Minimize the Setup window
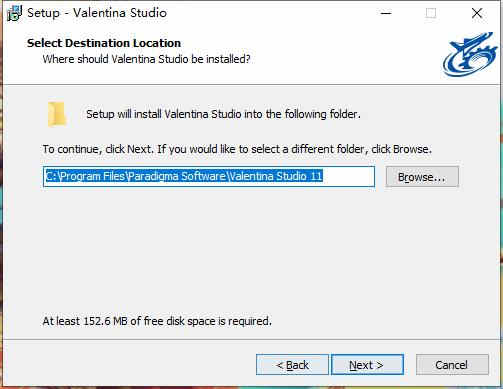503x389 pixels. coord(386,13)
